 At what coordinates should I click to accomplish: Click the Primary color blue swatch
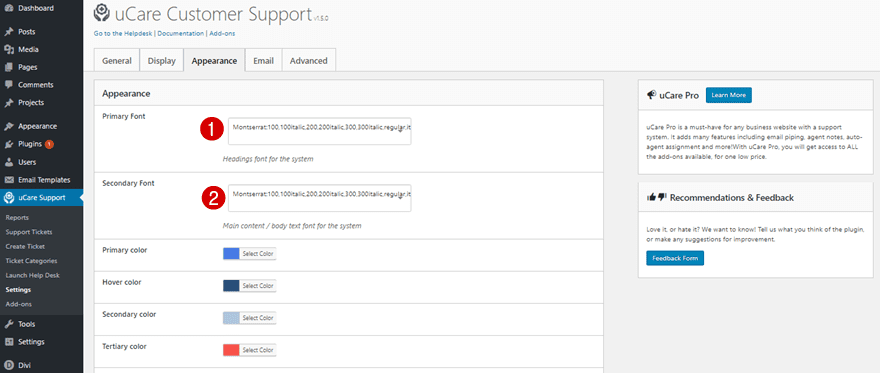coord(231,254)
